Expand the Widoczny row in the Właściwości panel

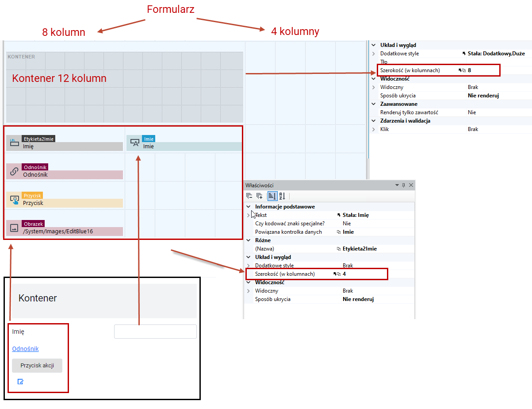[249, 291]
